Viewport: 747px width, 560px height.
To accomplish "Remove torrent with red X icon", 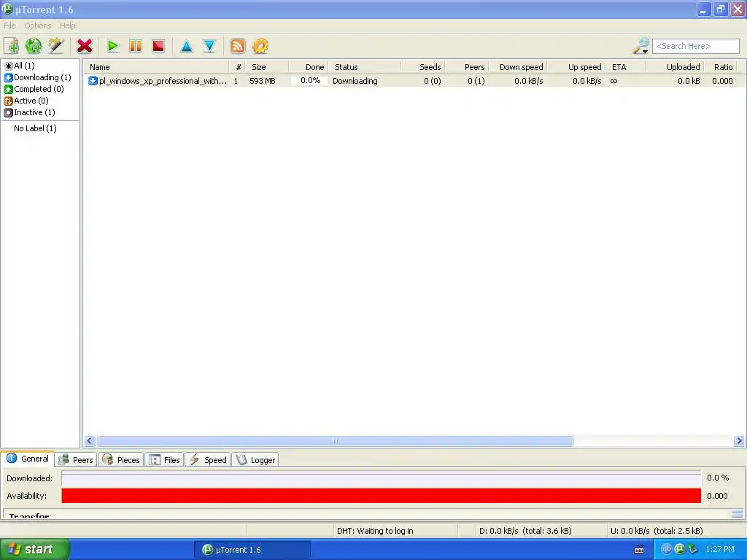I will tap(85, 46).
